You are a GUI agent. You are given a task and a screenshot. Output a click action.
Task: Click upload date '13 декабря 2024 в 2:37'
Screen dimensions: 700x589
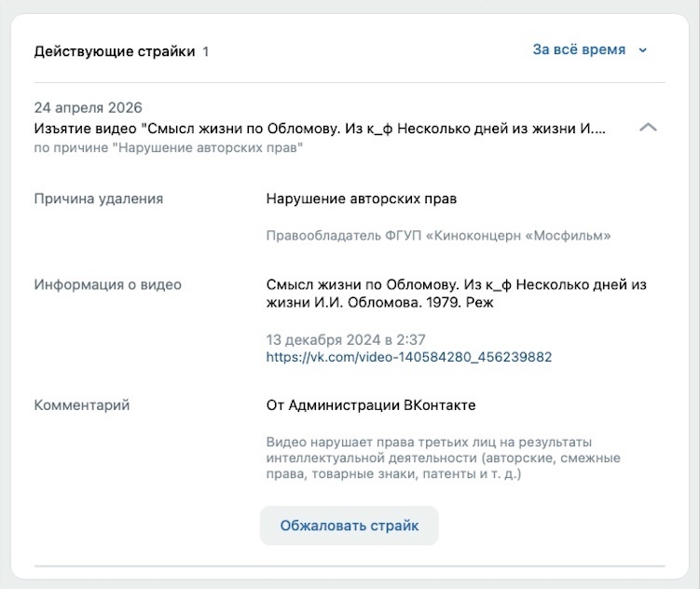(x=346, y=340)
